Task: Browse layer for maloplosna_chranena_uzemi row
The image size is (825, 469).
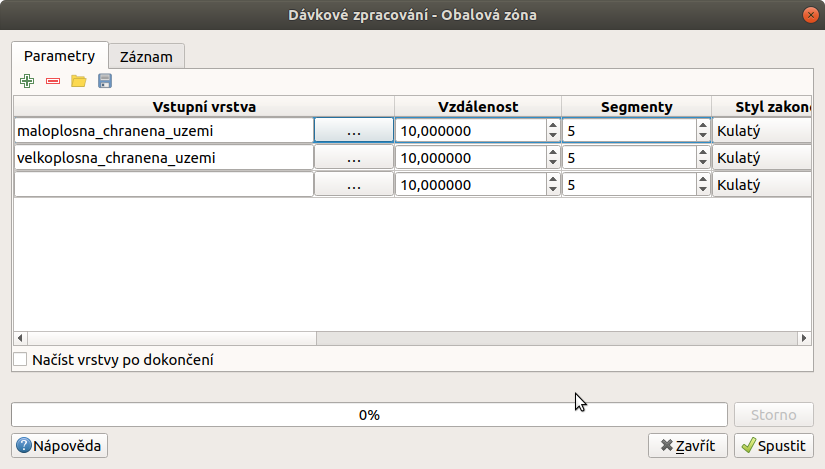Action: [354, 131]
